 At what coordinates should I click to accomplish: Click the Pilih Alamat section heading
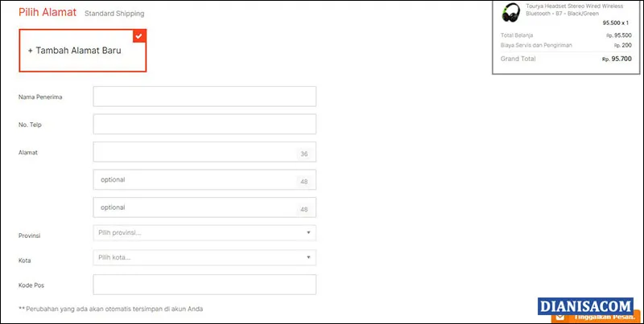pos(47,13)
